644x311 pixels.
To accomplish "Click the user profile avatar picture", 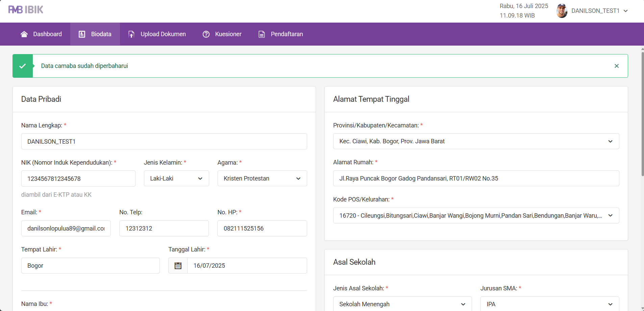I will pyautogui.click(x=562, y=11).
